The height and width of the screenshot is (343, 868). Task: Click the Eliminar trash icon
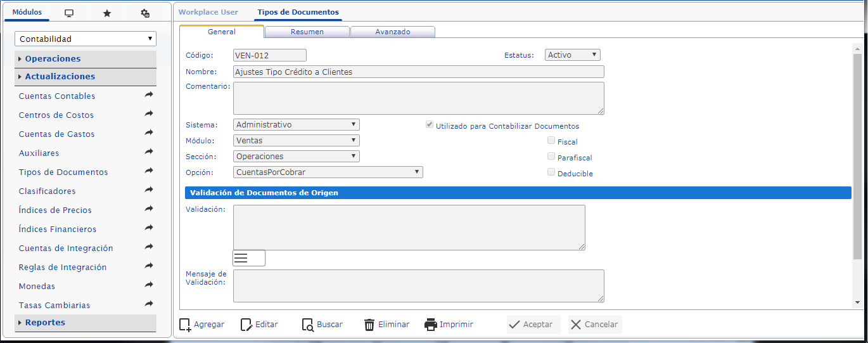(369, 325)
